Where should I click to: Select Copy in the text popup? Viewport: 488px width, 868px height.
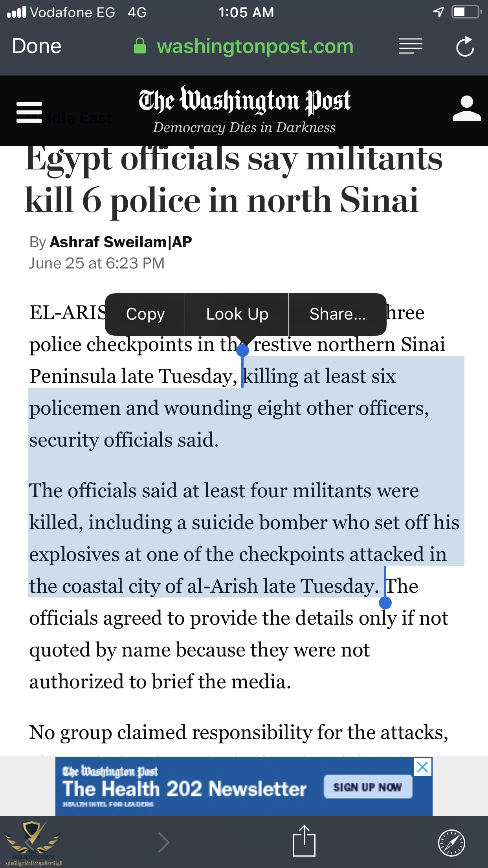coord(145,314)
